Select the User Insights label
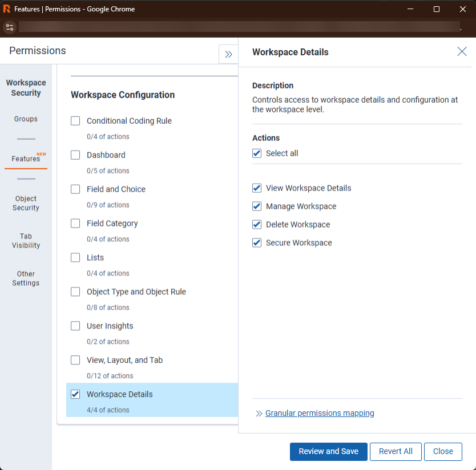This screenshot has width=476, height=470. coord(110,326)
